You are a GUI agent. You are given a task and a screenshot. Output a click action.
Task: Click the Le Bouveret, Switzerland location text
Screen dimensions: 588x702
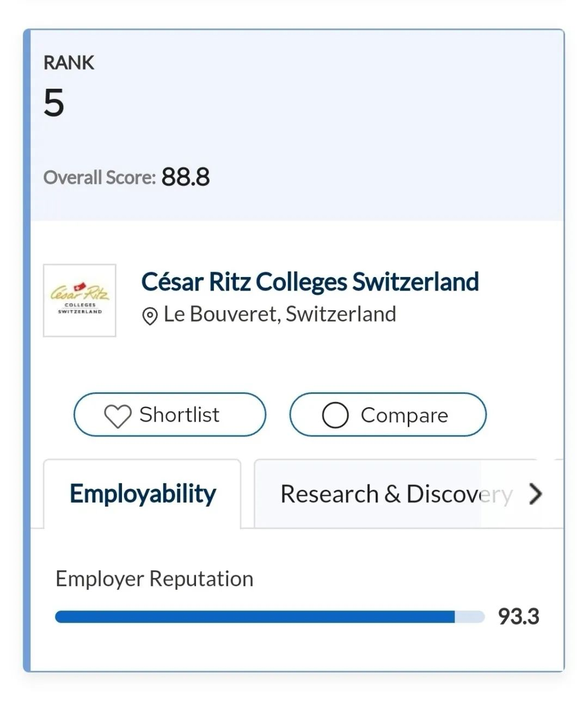point(280,315)
